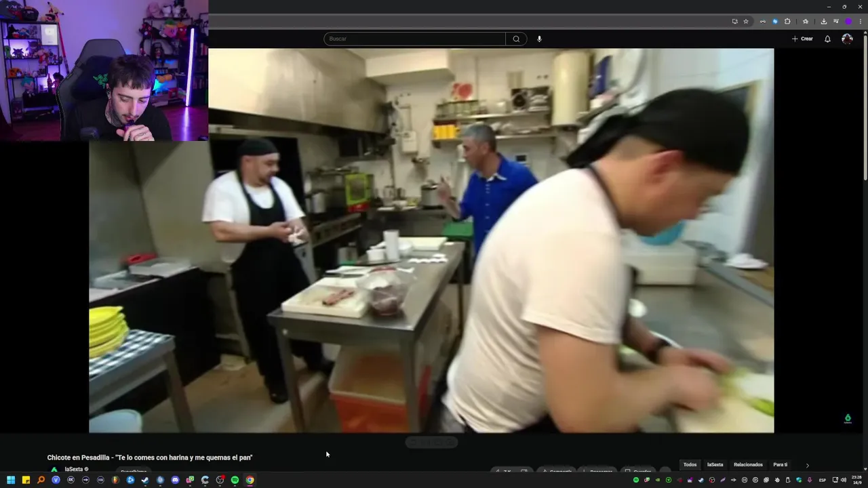Open Steam icon in system tray

[701, 480]
